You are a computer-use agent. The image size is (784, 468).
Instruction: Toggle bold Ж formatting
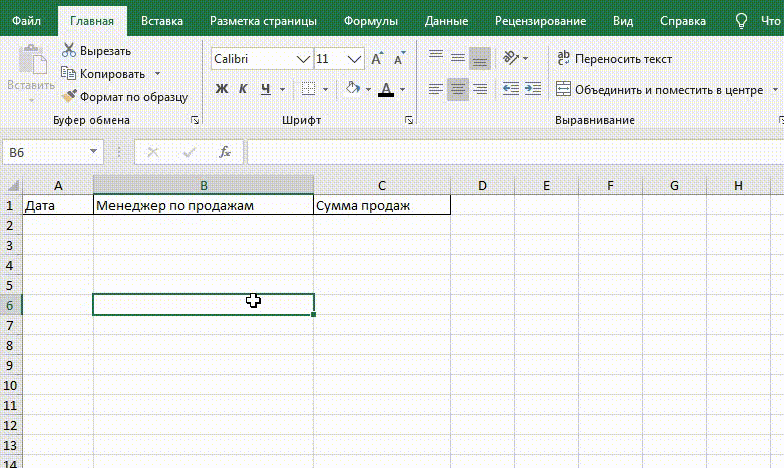point(222,89)
